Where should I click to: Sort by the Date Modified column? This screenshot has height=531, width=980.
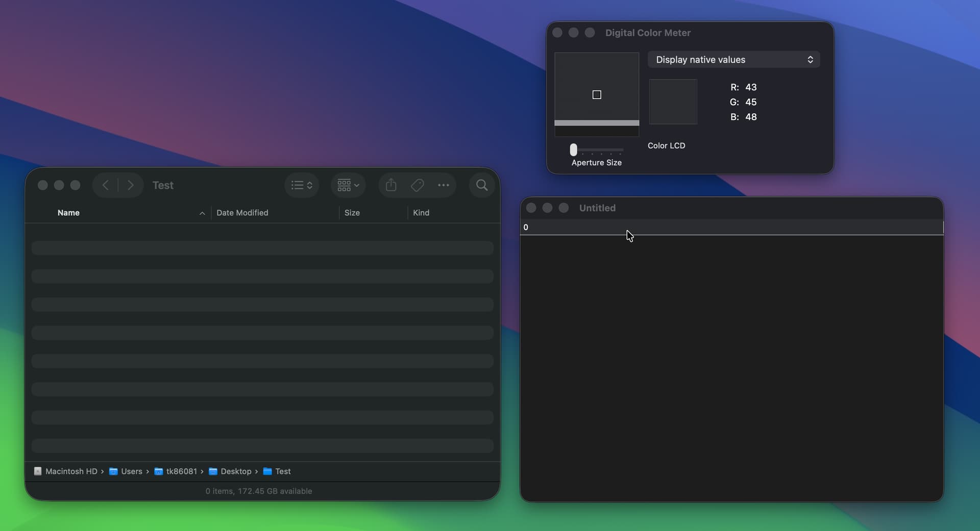242,213
